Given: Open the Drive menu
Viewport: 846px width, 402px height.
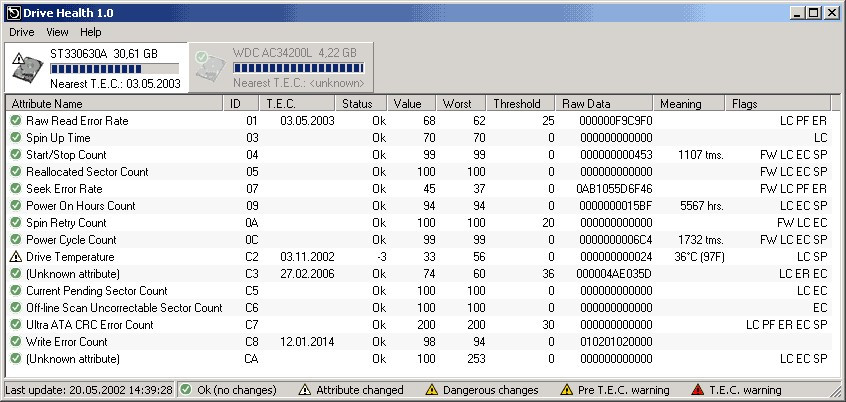Looking at the screenshot, I should click(x=22, y=32).
